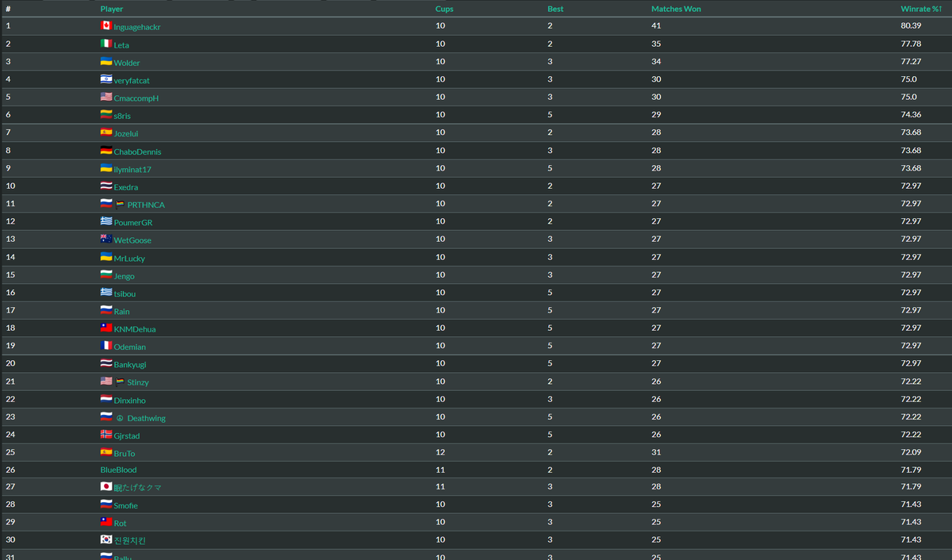The width and height of the screenshot is (952, 560).
Task: Click Ukraine flag beside Wolder
Action: click(x=106, y=61)
